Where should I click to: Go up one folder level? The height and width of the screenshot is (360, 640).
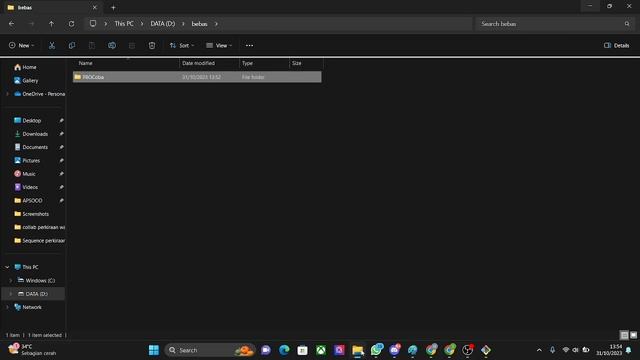(51, 24)
